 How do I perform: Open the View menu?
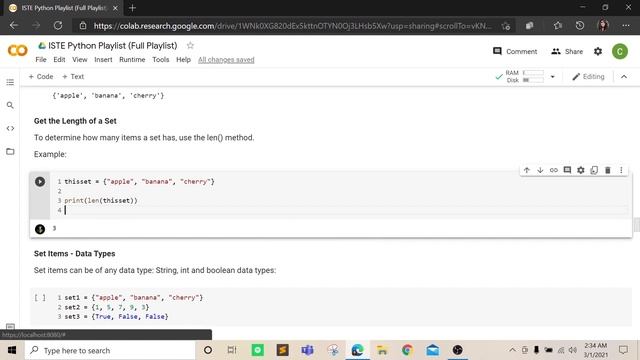click(80, 60)
